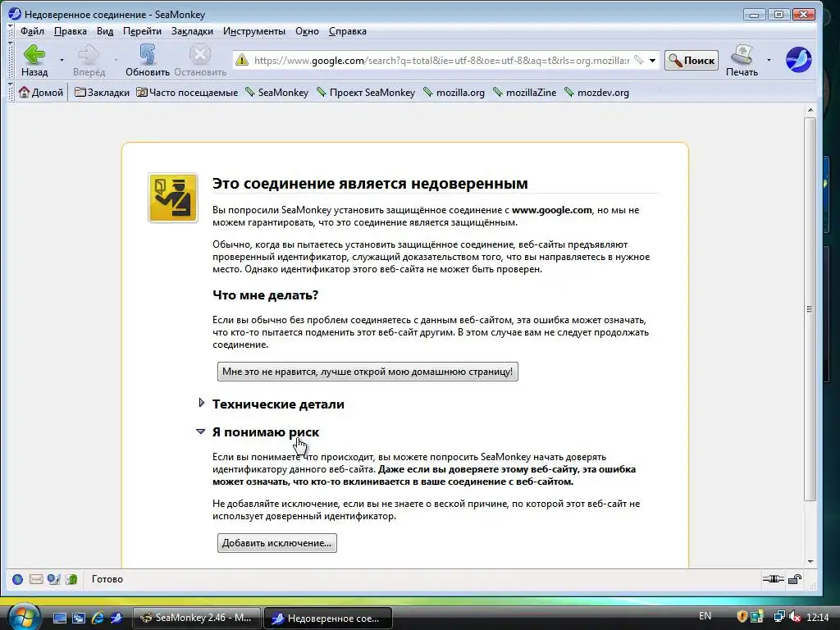Click the Поиск search button

click(691, 61)
